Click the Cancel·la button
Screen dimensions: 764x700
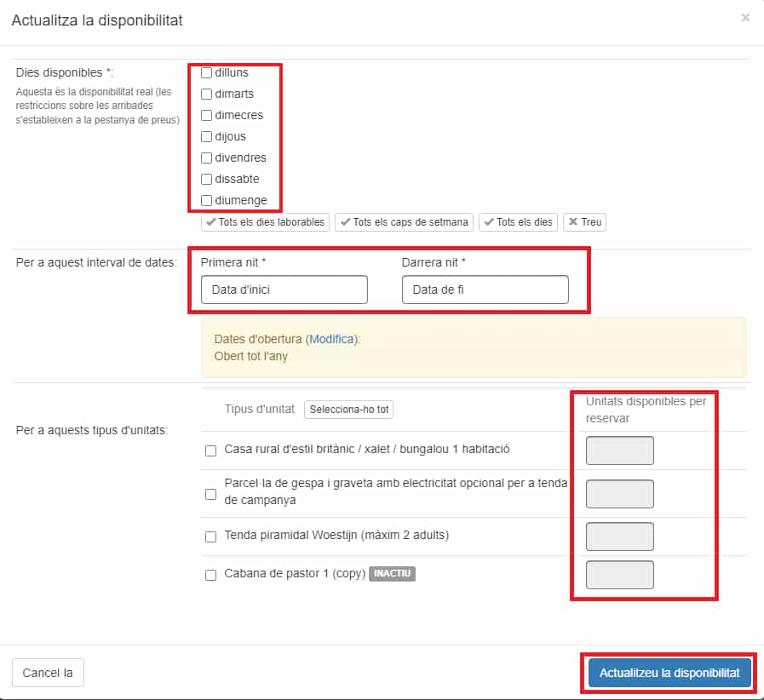48,673
